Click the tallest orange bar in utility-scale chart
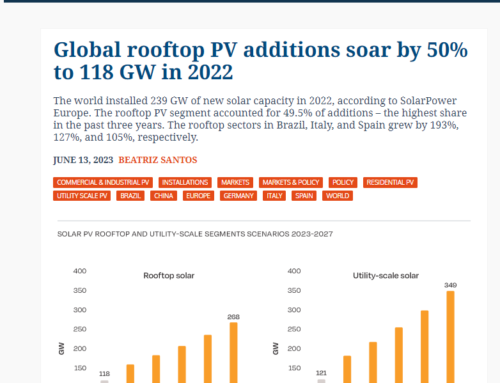Screen dimensions: 500x383 (450, 337)
